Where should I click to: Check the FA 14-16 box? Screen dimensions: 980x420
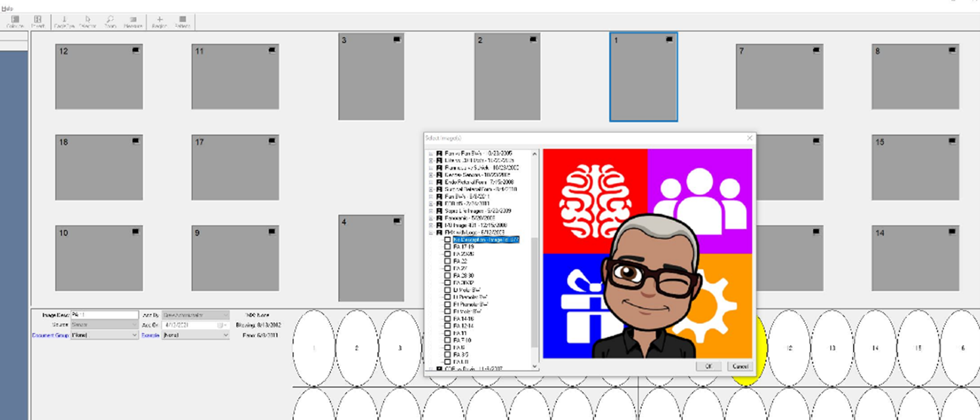[448, 318]
